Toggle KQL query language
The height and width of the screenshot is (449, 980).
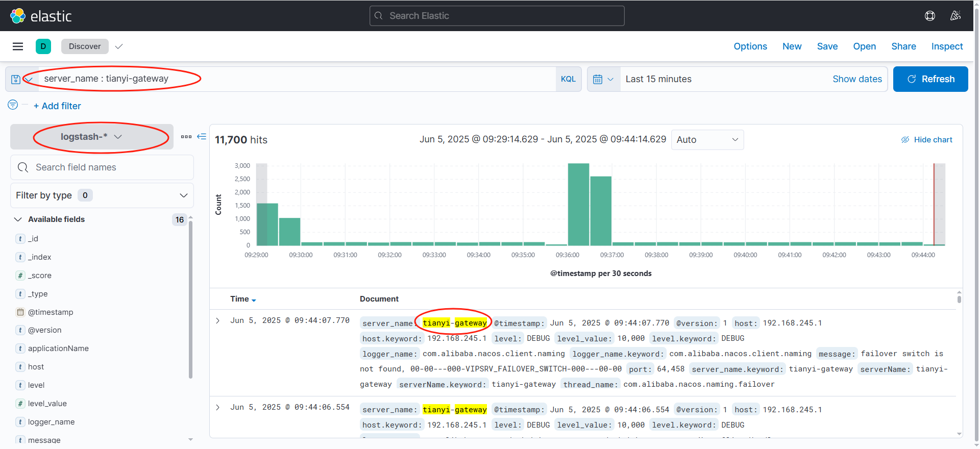point(568,79)
